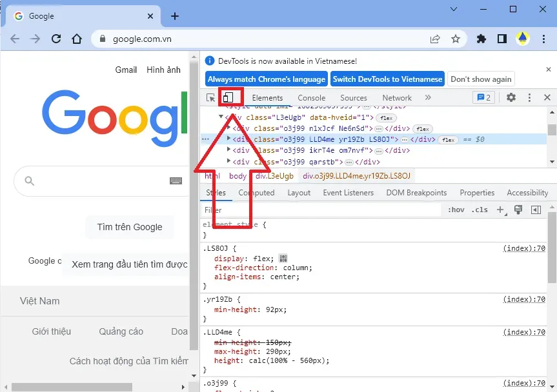
Task: Toggle the .cls classes button
Action: point(480,210)
